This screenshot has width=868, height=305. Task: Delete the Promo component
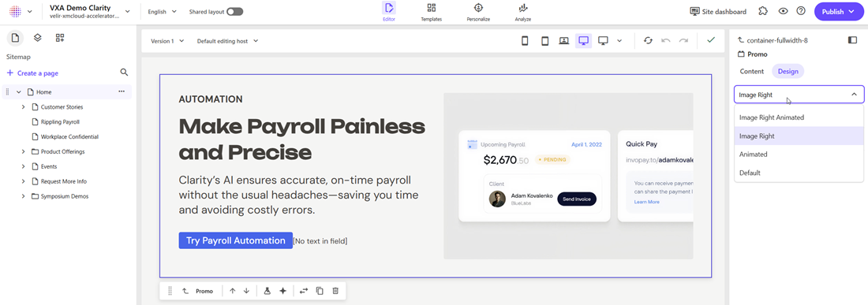coord(335,291)
